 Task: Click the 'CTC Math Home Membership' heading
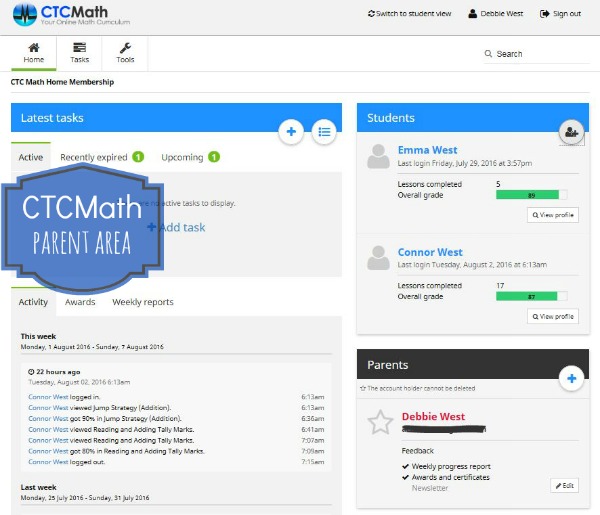click(62, 82)
